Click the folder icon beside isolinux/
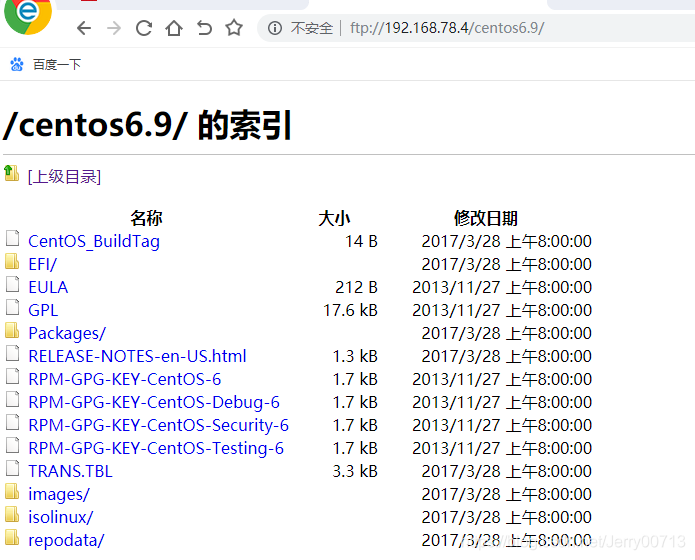 pos(12,514)
